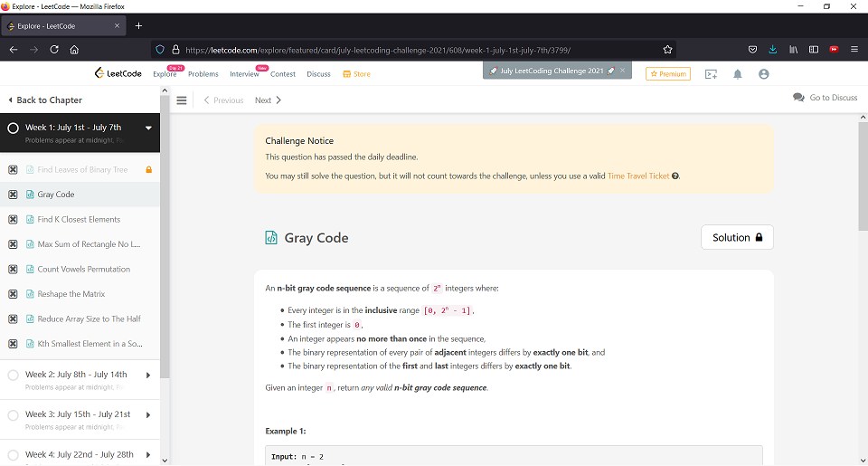Click the red YouTube extension icon
The width and height of the screenshot is (868, 466).
coord(834,50)
